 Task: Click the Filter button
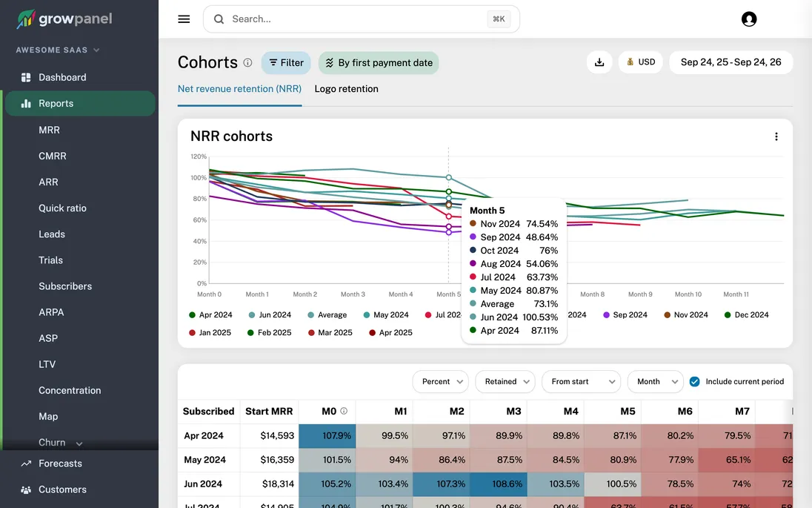(286, 63)
